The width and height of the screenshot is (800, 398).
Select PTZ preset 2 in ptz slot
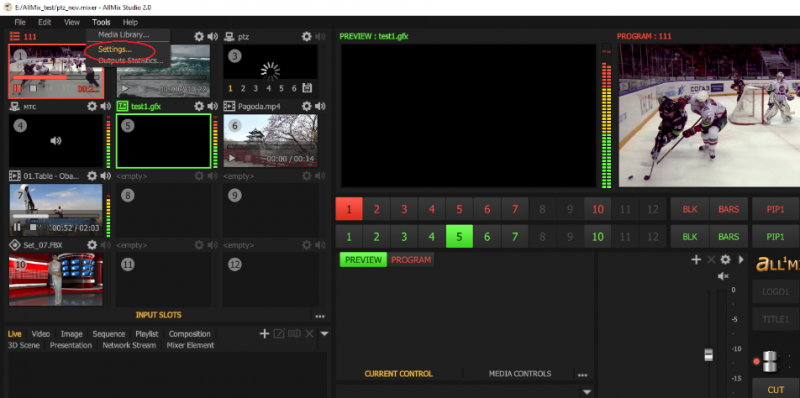click(x=243, y=88)
